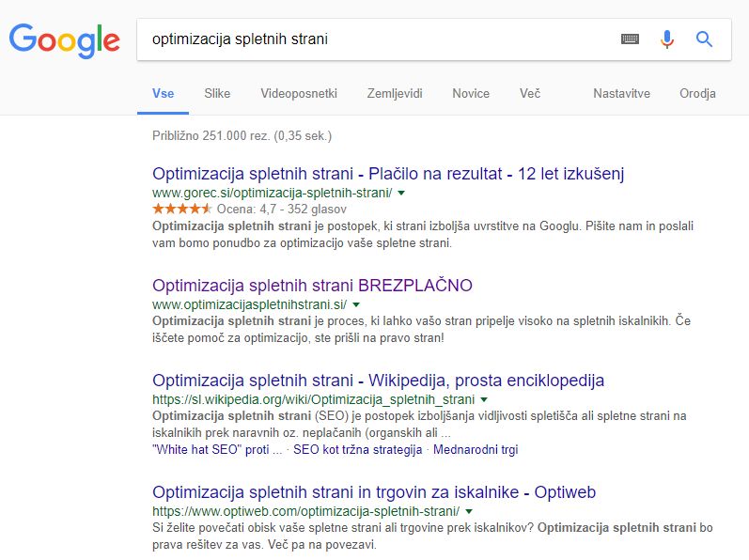Open 'Optimizacija spletnih strani BREZPLAČNO' result
The image size is (749, 560).
click(312, 286)
